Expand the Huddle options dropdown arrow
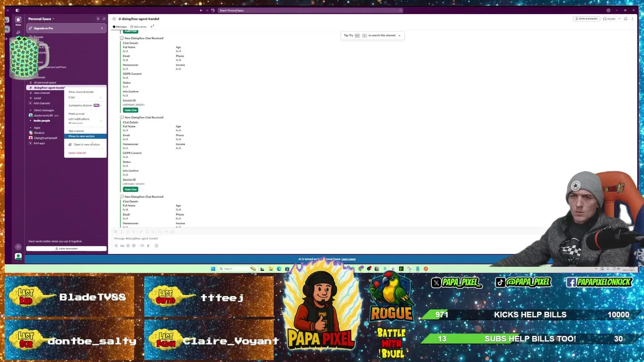Image resolution: width=644 pixels, height=362 pixels. (619, 19)
